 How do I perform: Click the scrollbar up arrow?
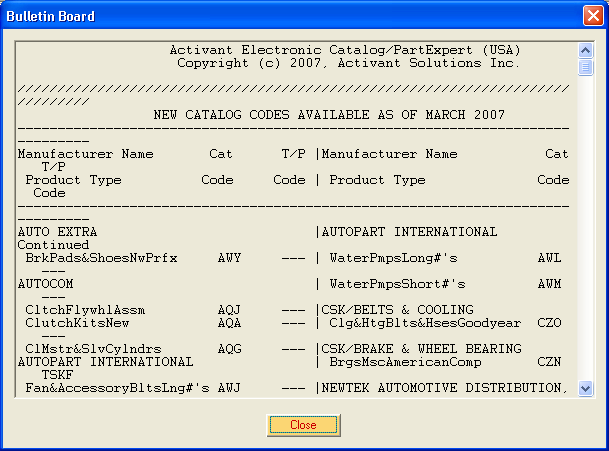point(586,50)
